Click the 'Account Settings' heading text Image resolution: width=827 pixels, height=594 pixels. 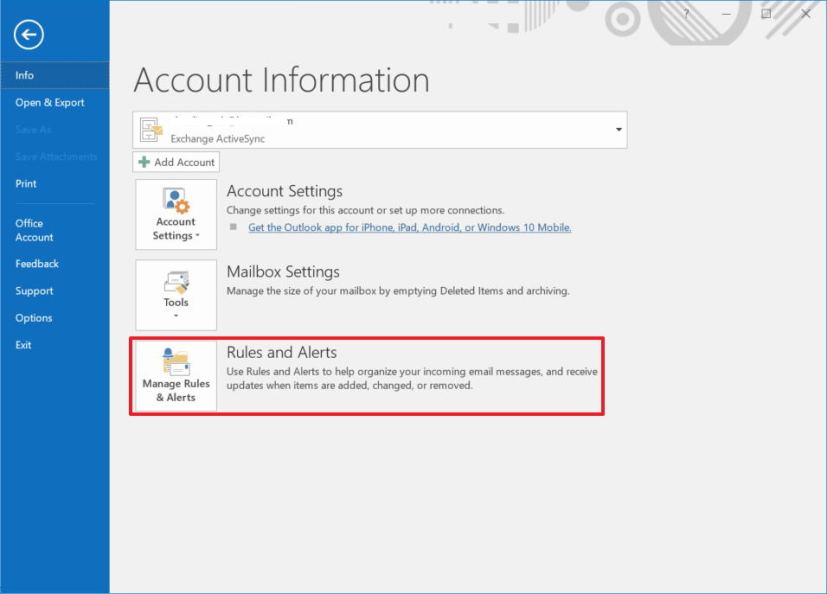[285, 191]
